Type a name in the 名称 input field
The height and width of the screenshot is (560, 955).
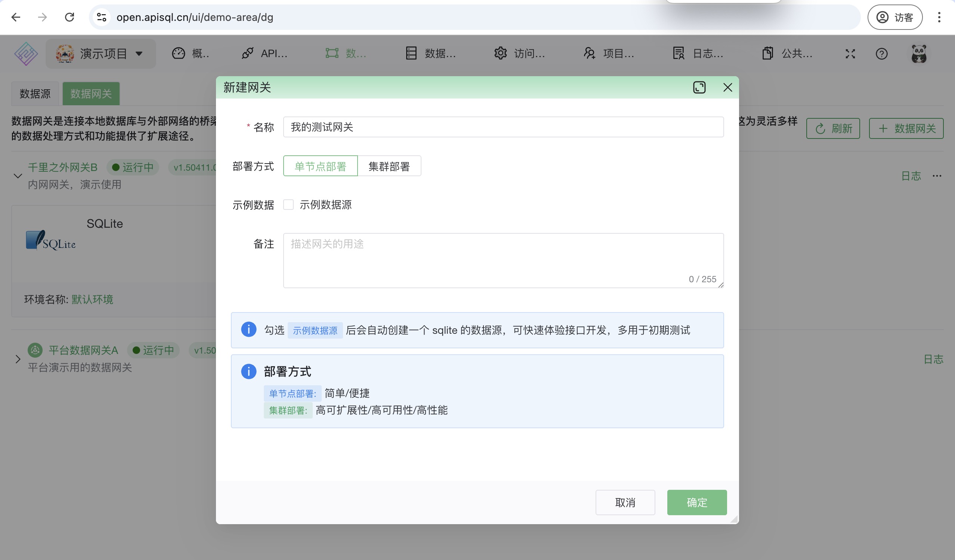coord(503,127)
